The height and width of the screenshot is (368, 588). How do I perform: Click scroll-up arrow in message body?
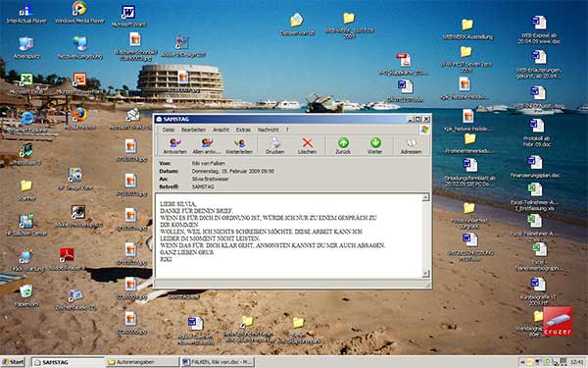pos(425,197)
